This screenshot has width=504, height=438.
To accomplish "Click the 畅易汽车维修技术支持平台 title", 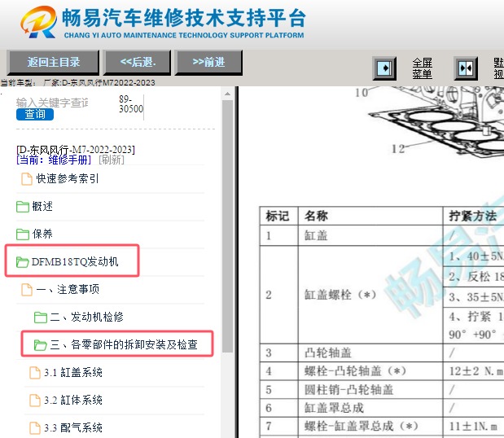I will click(183, 18).
